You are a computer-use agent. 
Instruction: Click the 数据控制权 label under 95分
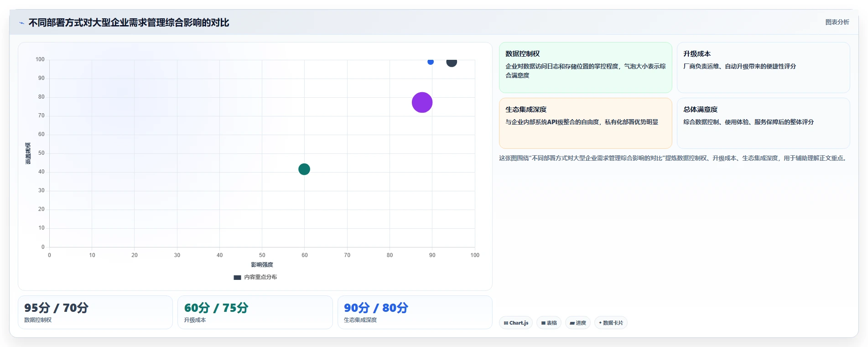(x=38, y=320)
